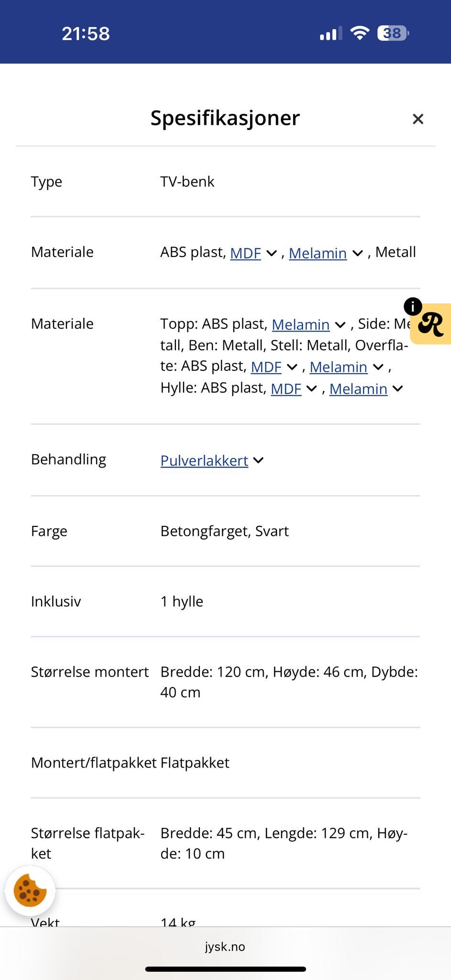Close the Spesifikasjoner overlay
Image resolution: width=451 pixels, height=980 pixels.
click(x=418, y=119)
